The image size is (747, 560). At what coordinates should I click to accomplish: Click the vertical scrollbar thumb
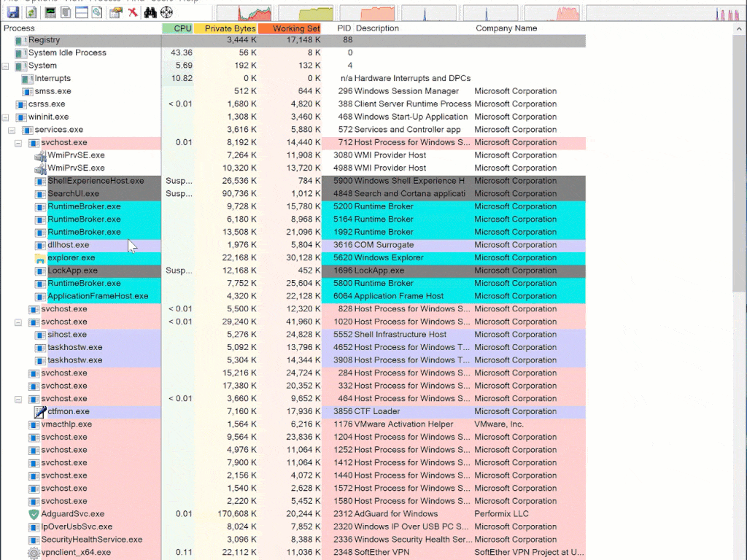click(739, 164)
